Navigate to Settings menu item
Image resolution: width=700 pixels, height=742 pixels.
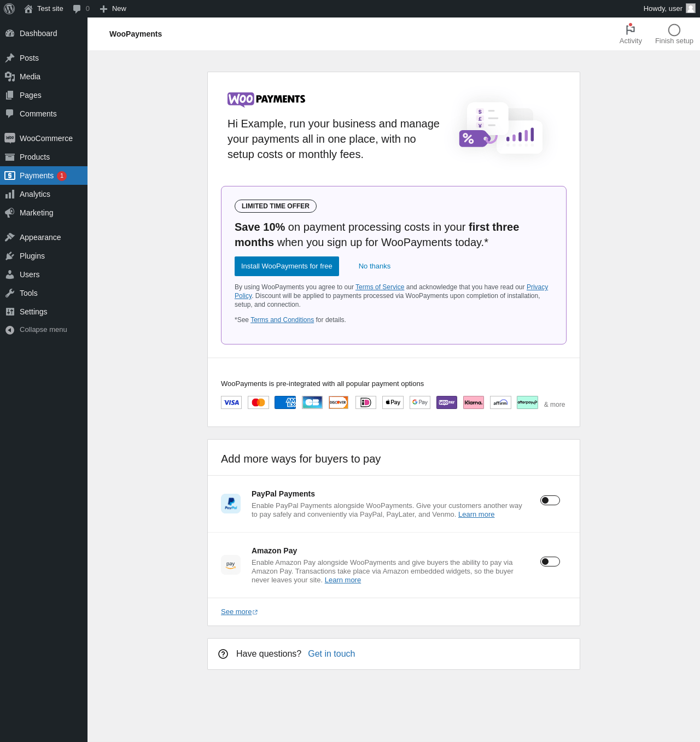coord(44,312)
